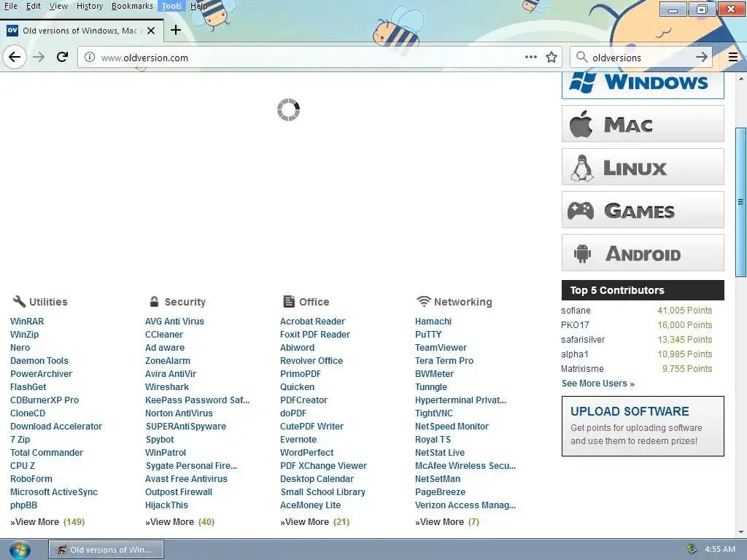
Task: Open the Norton AntiVirus link
Action: (x=179, y=413)
